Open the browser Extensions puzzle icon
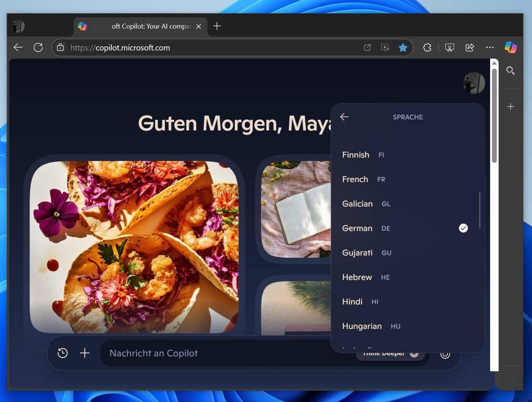Screen dimensions: 532x402 (427, 47)
